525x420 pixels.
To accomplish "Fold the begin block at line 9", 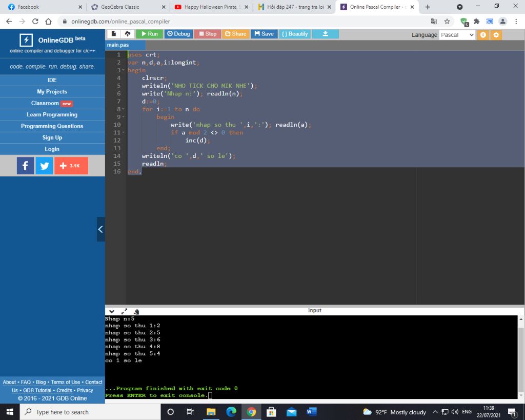I will [123, 117].
